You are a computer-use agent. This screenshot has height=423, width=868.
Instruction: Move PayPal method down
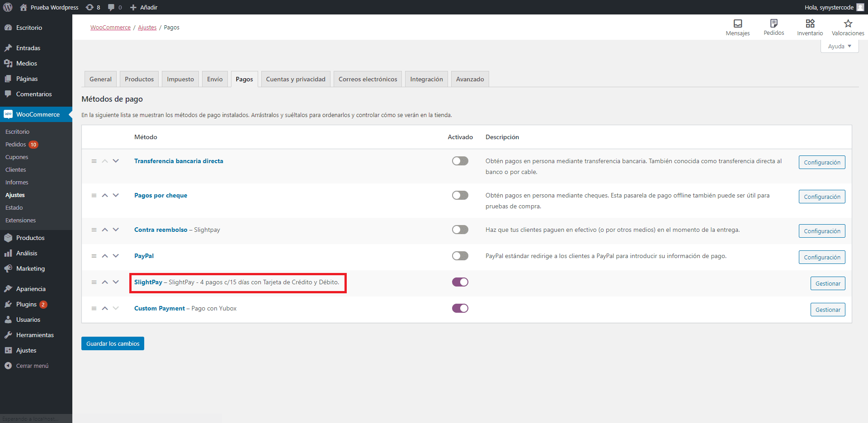click(x=116, y=256)
